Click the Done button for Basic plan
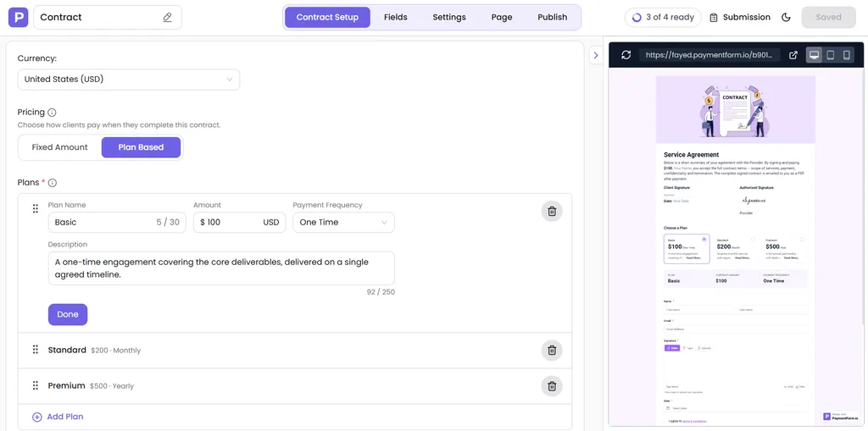 click(x=68, y=314)
